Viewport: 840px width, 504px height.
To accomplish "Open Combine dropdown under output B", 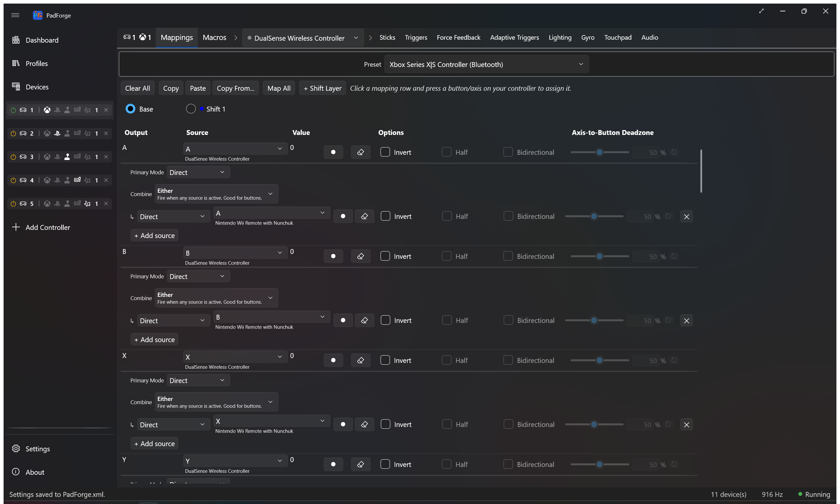I will pos(216,298).
